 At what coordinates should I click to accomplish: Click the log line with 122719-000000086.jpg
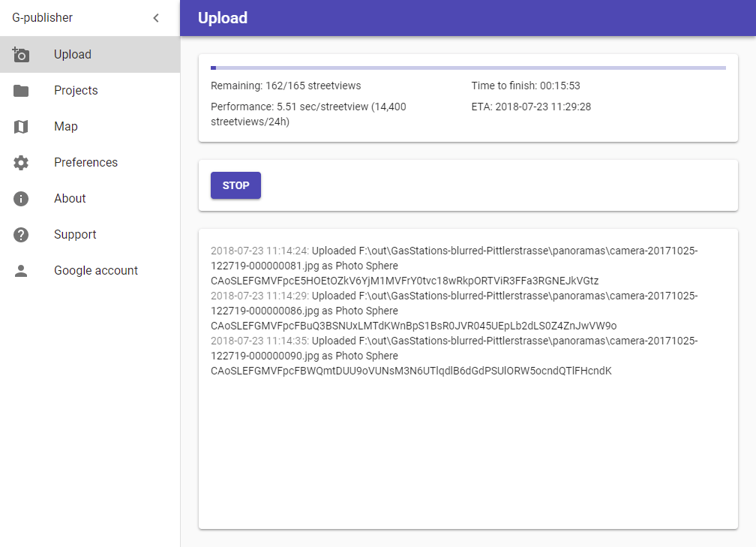pos(304,311)
